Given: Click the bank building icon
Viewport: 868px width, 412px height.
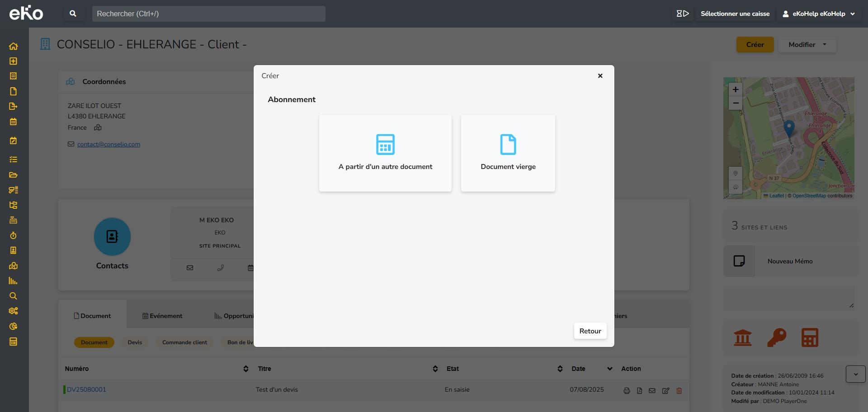Looking at the screenshot, I should (742, 337).
